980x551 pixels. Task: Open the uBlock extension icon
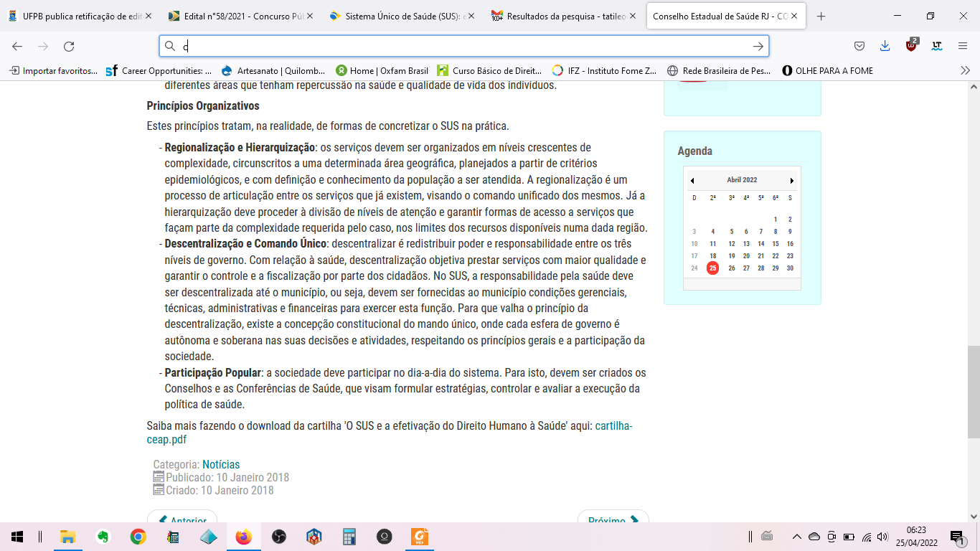(x=911, y=46)
